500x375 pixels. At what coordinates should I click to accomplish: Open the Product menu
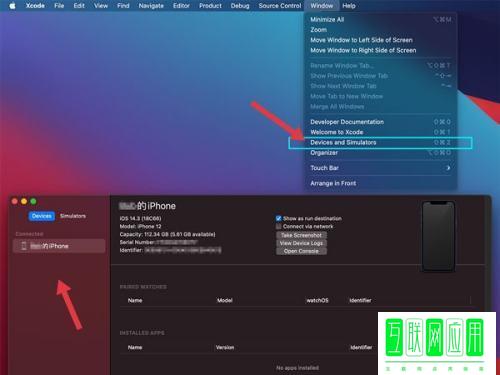210,6
